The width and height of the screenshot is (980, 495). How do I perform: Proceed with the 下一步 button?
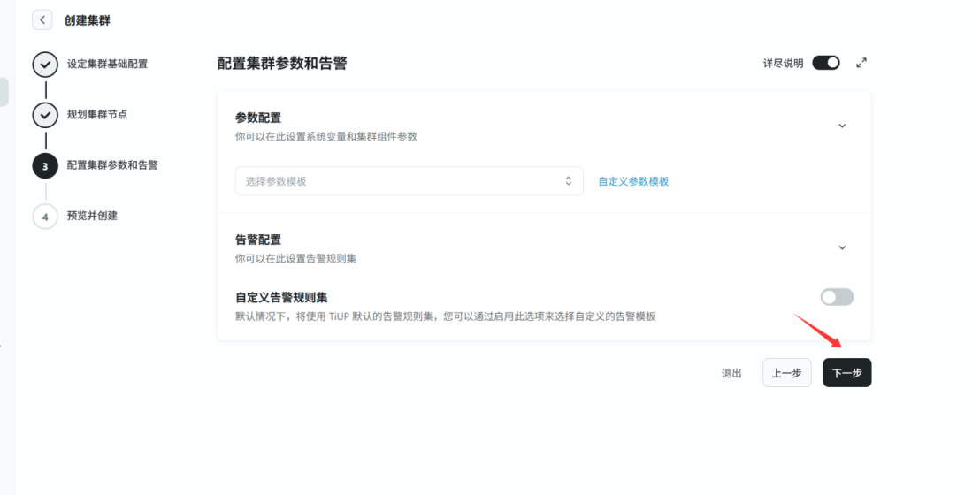[846, 373]
